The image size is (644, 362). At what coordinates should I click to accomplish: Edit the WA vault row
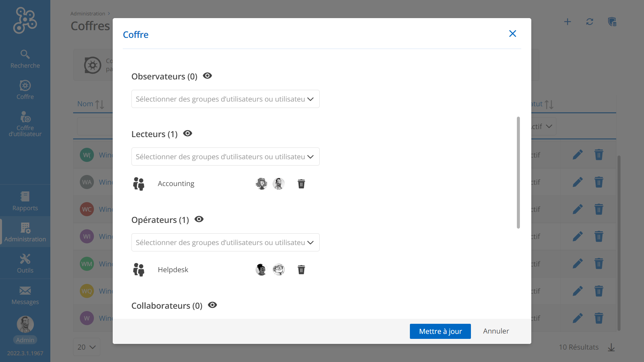pyautogui.click(x=577, y=182)
